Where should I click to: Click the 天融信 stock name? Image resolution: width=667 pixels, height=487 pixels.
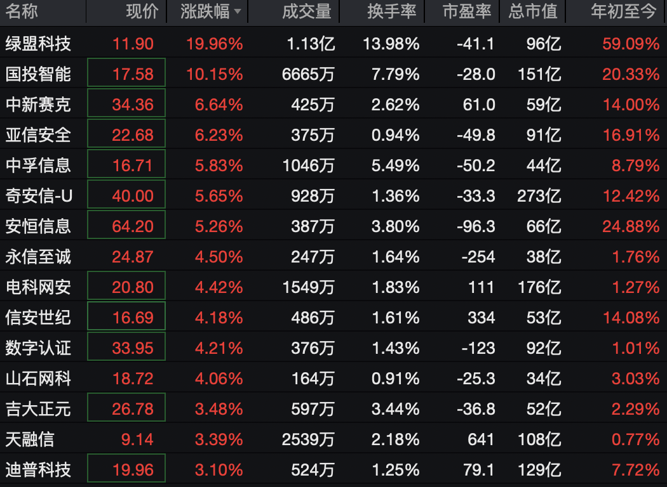point(30,440)
